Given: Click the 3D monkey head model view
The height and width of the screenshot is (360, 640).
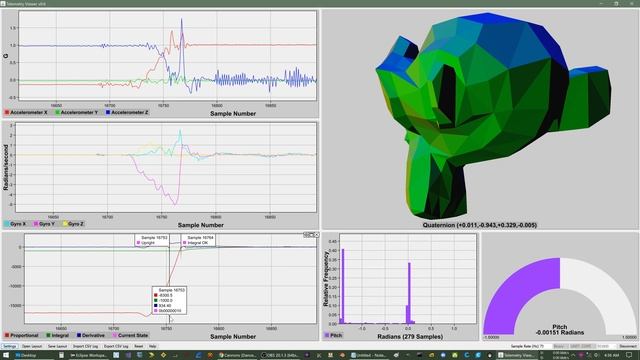Looking at the screenshot, I should coord(493,115).
